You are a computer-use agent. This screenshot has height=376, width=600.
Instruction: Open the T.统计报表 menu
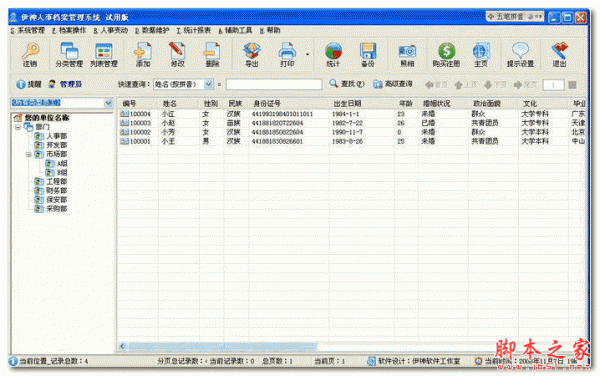194,30
